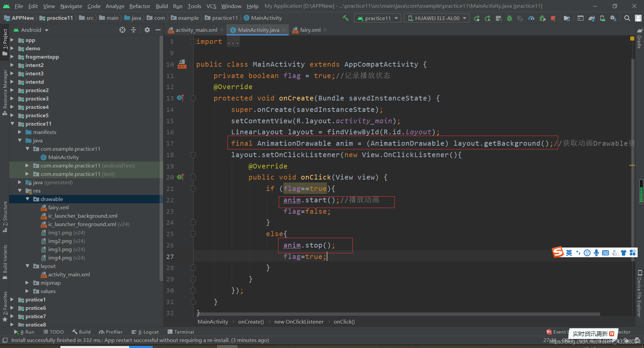Open the AVD Manager icon
The width and height of the screenshot is (644, 348).
click(603, 18)
